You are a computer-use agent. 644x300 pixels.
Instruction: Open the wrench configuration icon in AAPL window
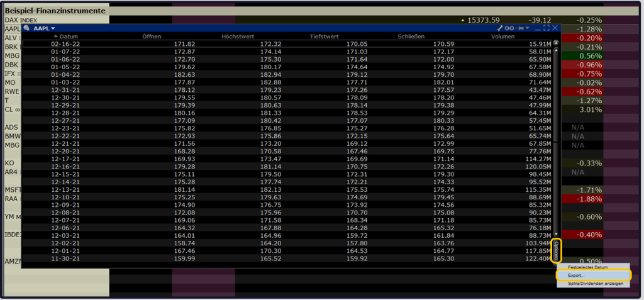(500, 28)
